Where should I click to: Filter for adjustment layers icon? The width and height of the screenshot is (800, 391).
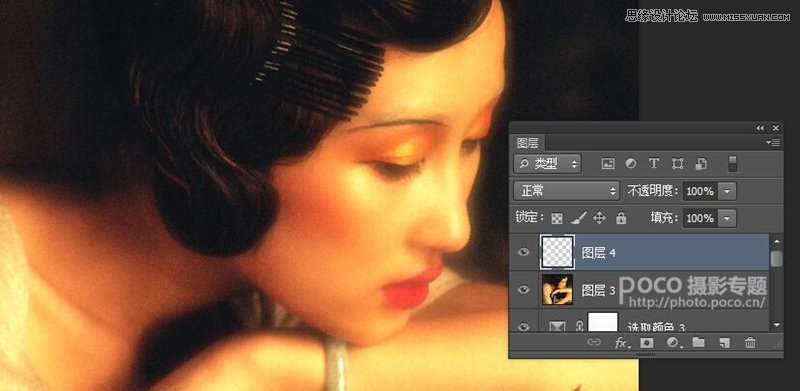(631, 164)
